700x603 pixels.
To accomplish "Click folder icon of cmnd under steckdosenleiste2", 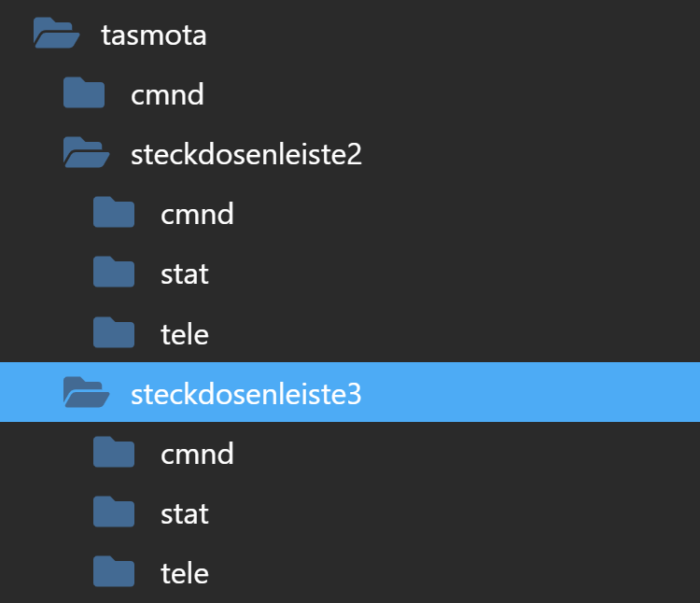I will coord(114,213).
